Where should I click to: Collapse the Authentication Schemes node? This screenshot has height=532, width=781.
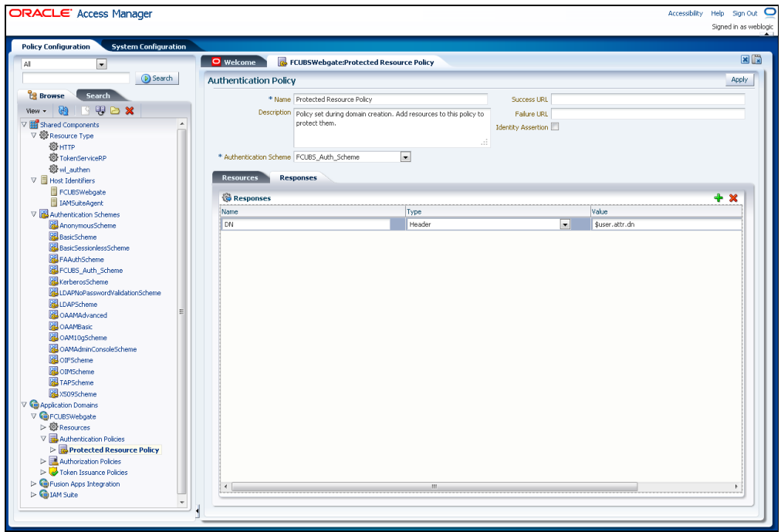33,214
